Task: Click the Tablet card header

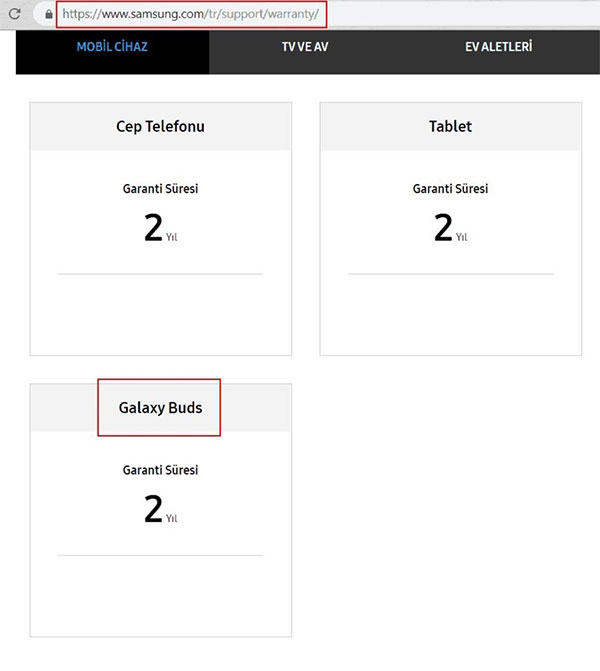Action: pyautogui.click(x=451, y=127)
